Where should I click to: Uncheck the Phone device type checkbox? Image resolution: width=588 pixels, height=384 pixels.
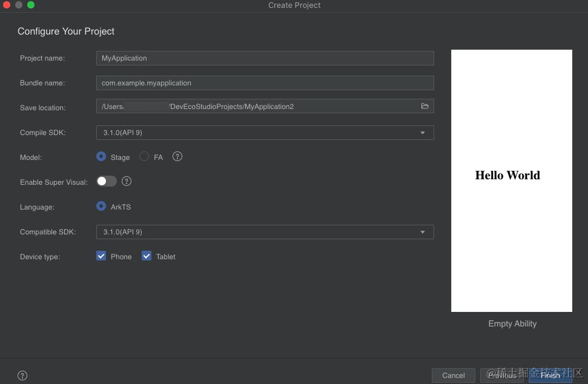click(101, 256)
